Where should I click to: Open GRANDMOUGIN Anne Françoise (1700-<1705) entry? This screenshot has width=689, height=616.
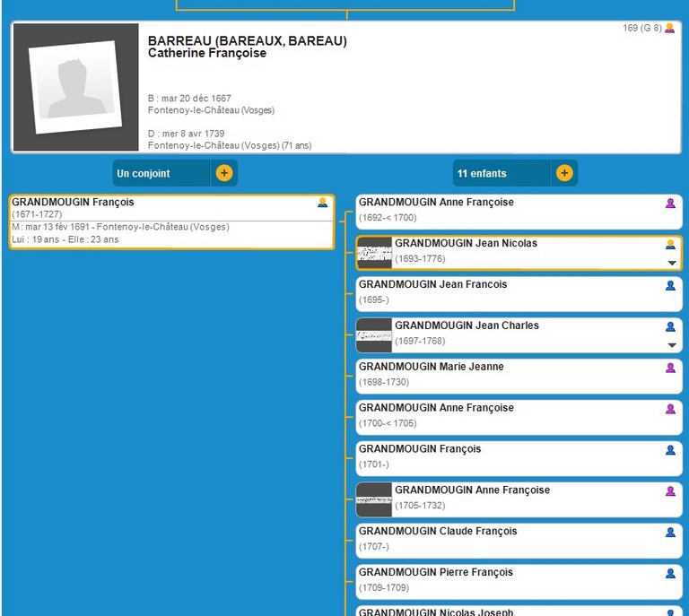click(436, 408)
